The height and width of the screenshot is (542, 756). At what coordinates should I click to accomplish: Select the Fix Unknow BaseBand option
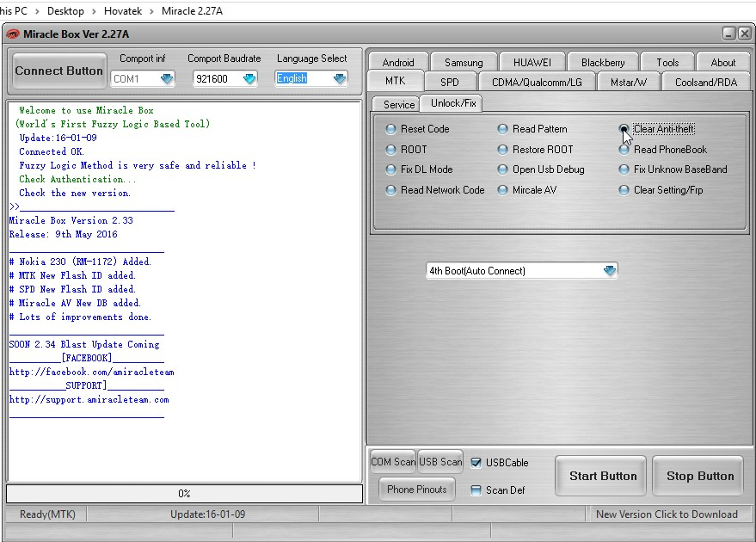coord(673,169)
